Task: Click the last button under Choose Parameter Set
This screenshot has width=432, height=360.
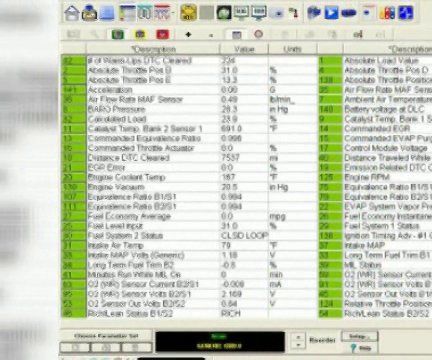Action: (137, 347)
